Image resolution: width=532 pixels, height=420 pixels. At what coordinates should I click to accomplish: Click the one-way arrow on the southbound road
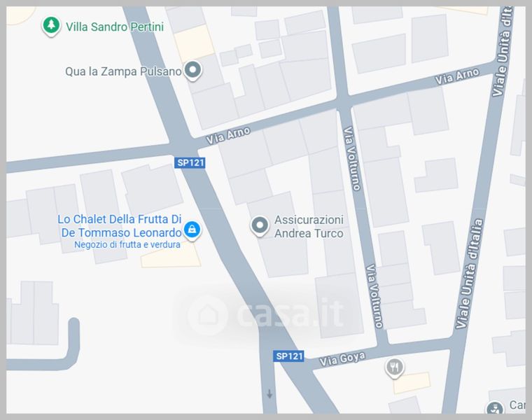pyautogui.click(x=269, y=394)
